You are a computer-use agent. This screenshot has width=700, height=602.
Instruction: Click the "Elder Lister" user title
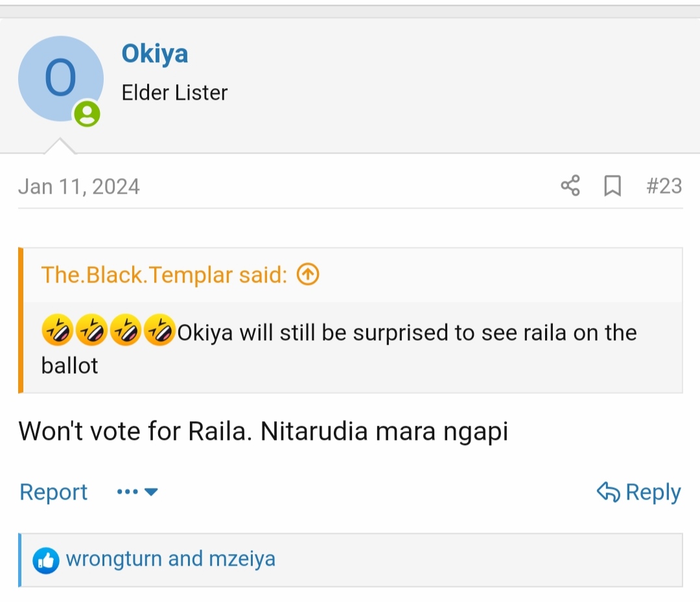174,93
